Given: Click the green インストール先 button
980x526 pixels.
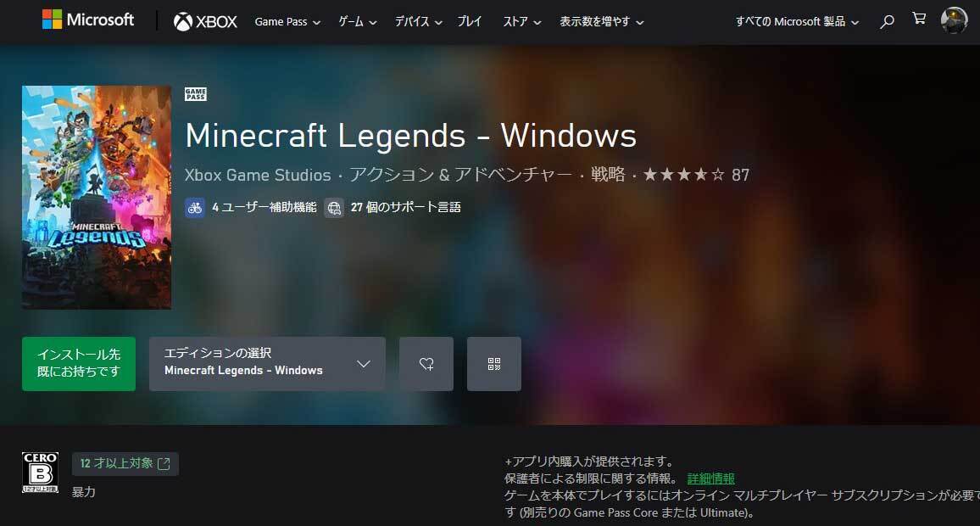Looking at the screenshot, I should pyautogui.click(x=79, y=364).
